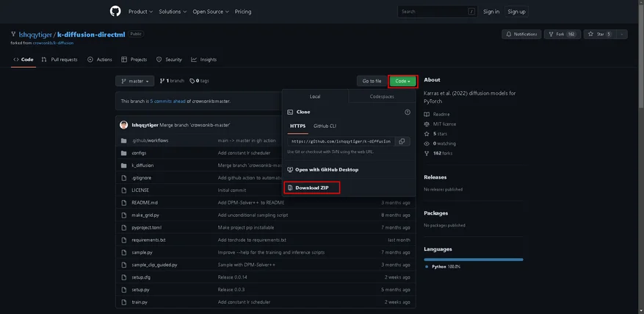Select the GitHub CLI clone option
The width and height of the screenshot is (644, 314).
325,126
